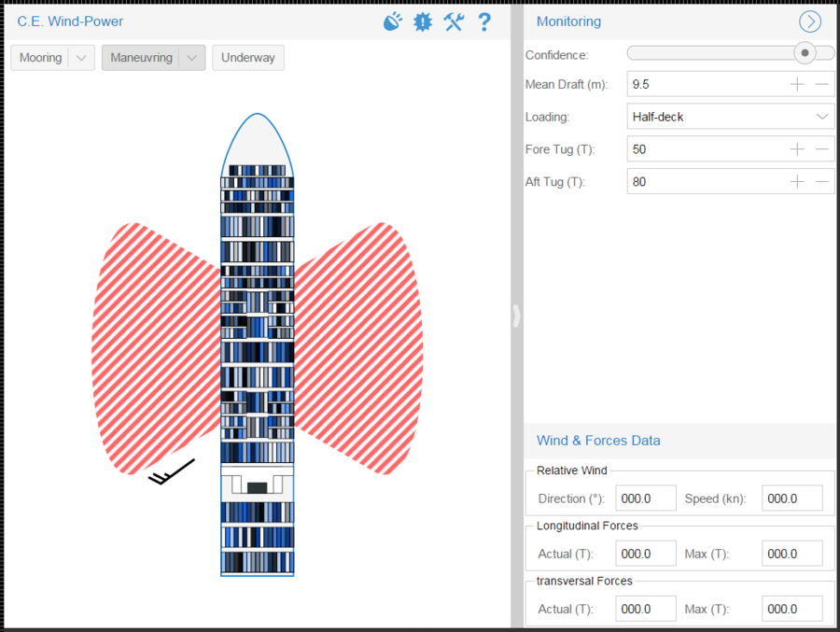Click the Confidence slider handle
The image size is (840, 632).
(805, 53)
